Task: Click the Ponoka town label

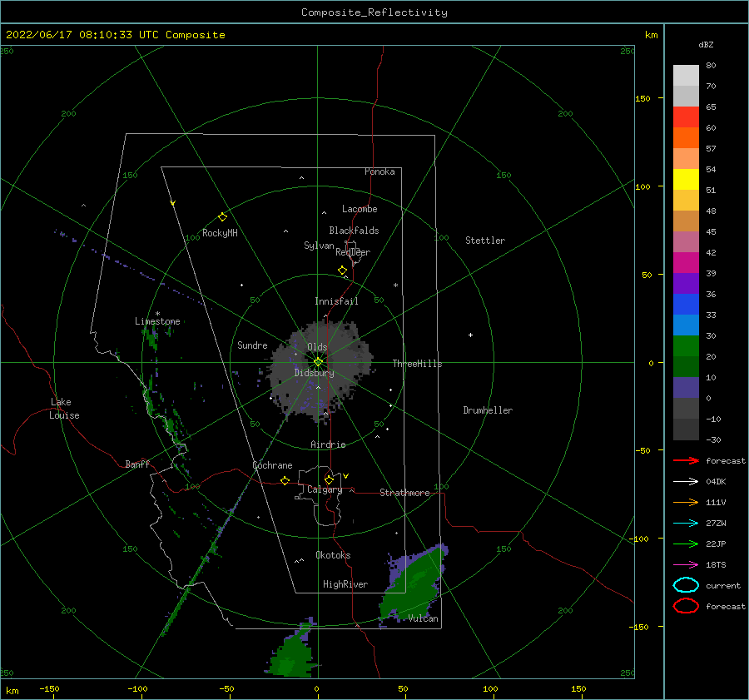Action: coord(379,171)
